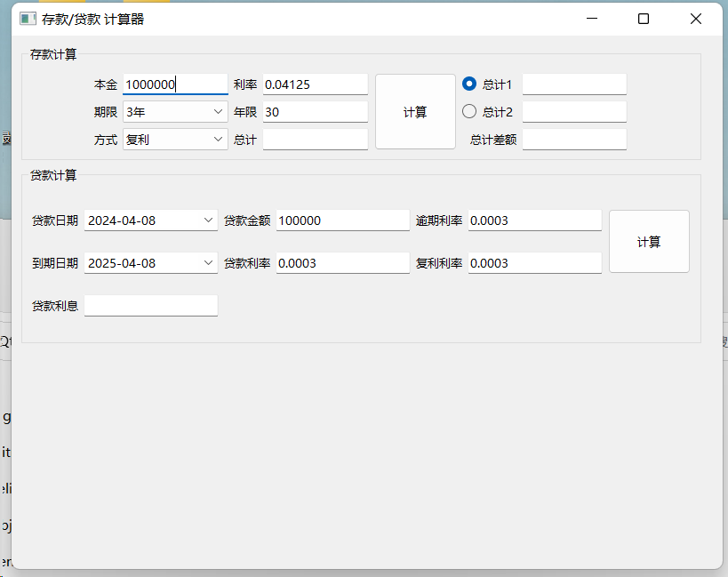Click the calculator app icon in title bar

[28, 19]
